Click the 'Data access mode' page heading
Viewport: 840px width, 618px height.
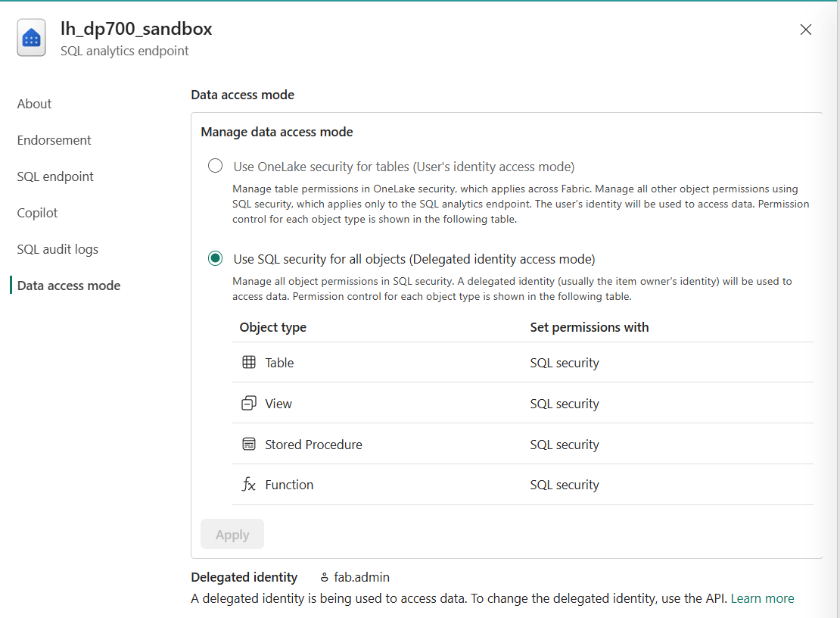(243, 95)
